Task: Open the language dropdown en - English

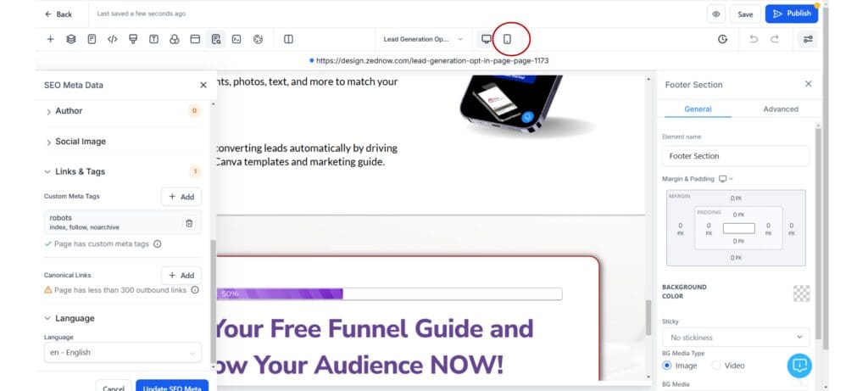Action: [x=122, y=352]
